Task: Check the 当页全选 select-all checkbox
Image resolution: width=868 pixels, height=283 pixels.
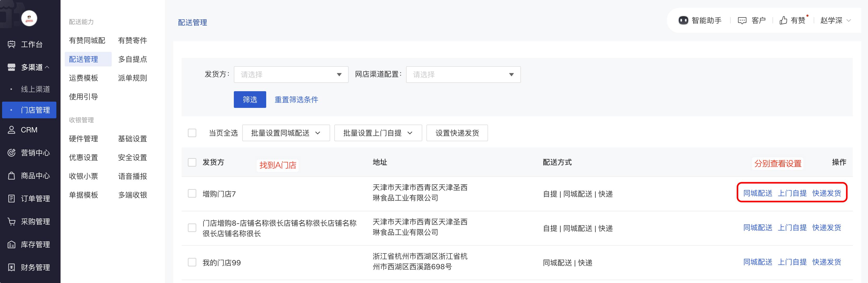Action: point(192,133)
